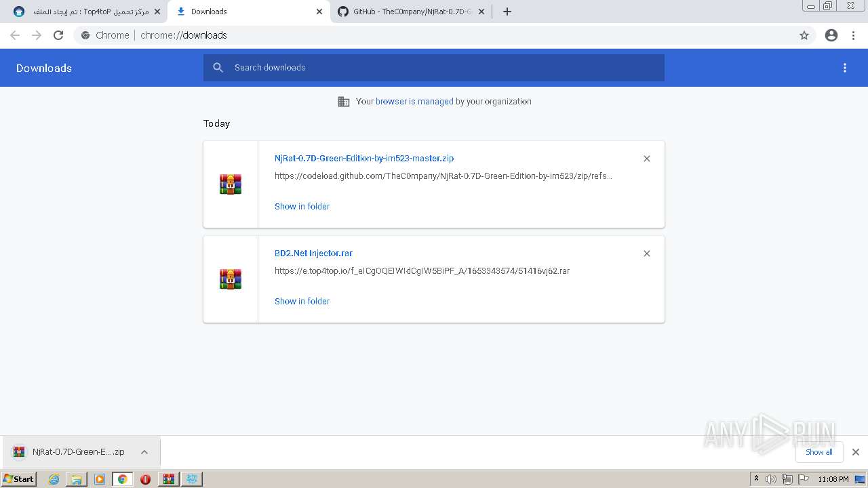Close the Top4toP tab
Image resolution: width=868 pixels, height=488 pixels.
(x=157, y=12)
